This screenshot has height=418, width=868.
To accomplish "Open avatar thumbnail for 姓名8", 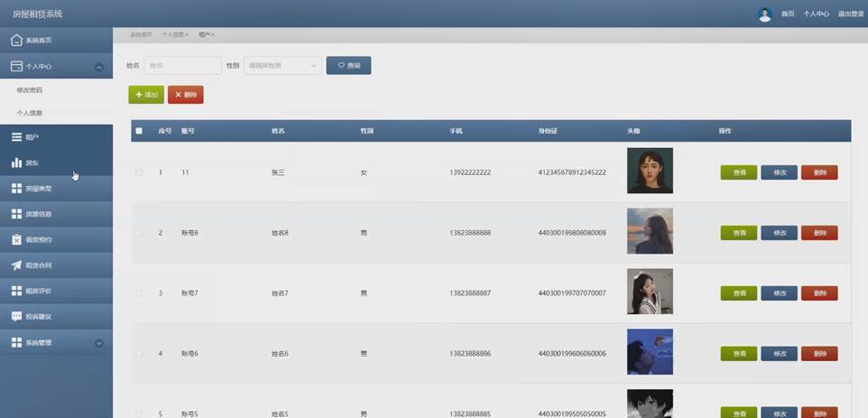I will pos(650,231).
